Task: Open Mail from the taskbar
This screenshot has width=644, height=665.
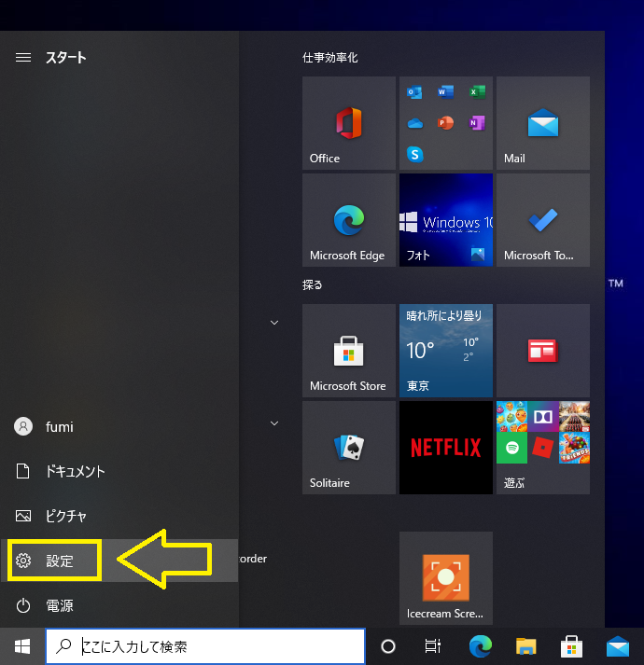Action: [x=618, y=646]
